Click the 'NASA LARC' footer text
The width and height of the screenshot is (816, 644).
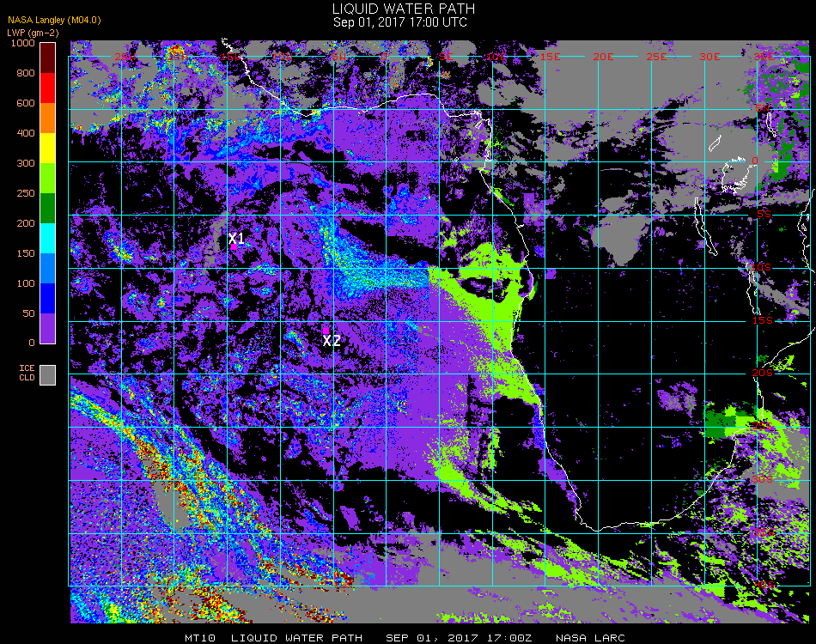(590, 638)
